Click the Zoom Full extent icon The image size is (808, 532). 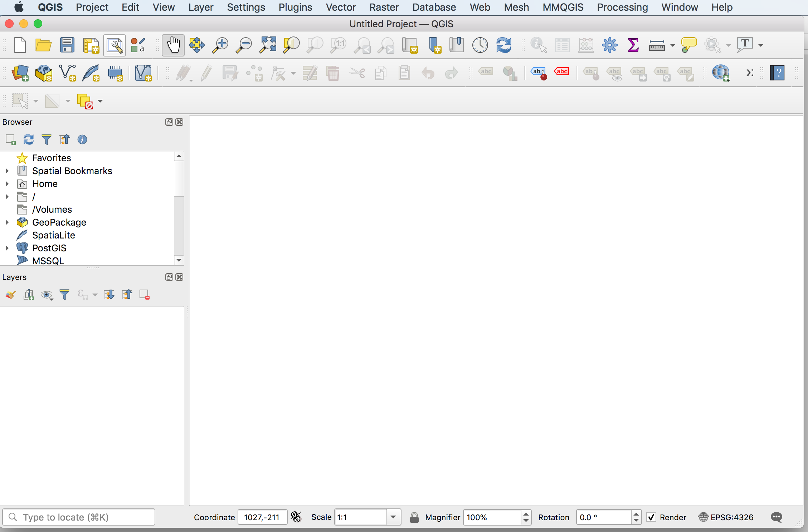click(268, 45)
